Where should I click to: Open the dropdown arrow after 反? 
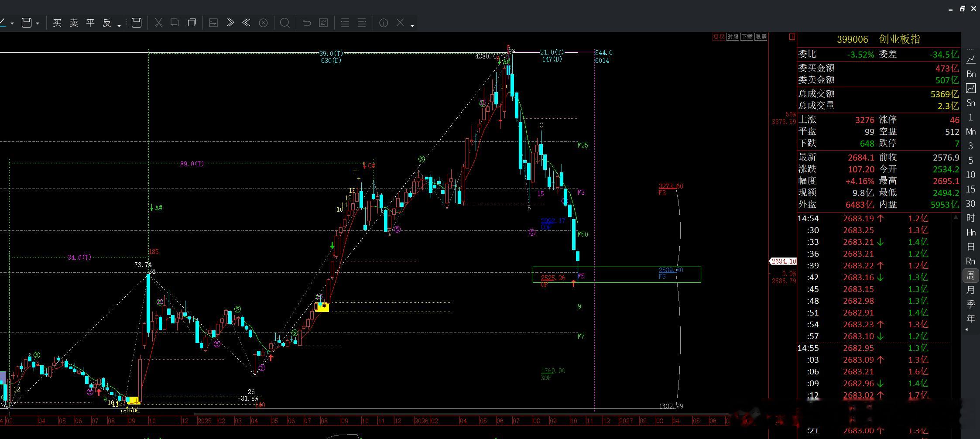click(x=119, y=26)
